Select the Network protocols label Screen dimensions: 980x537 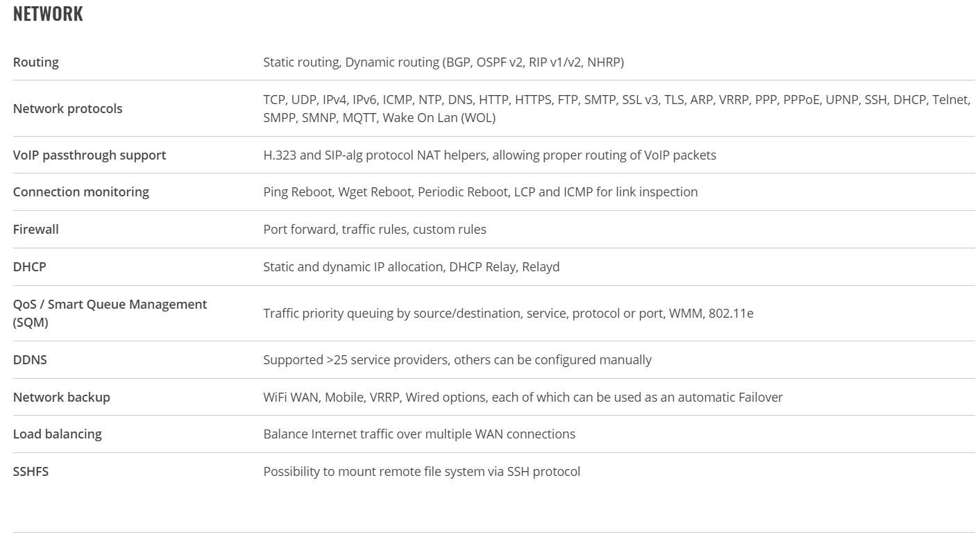(67, 108)
